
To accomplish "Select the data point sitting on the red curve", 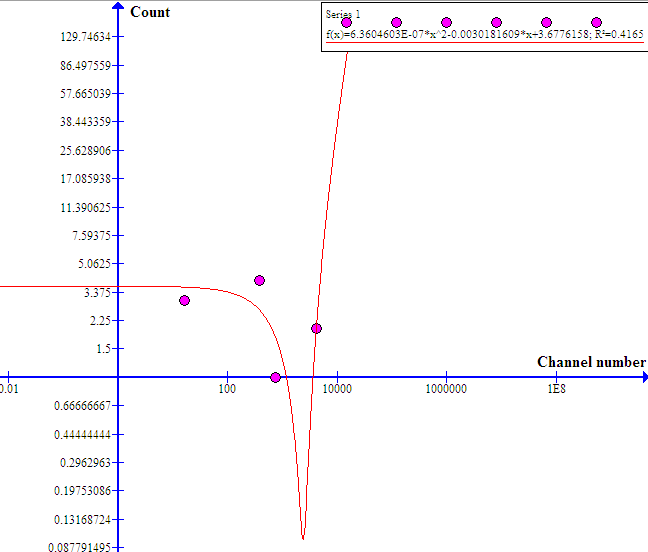I will [x=316, y=328].
